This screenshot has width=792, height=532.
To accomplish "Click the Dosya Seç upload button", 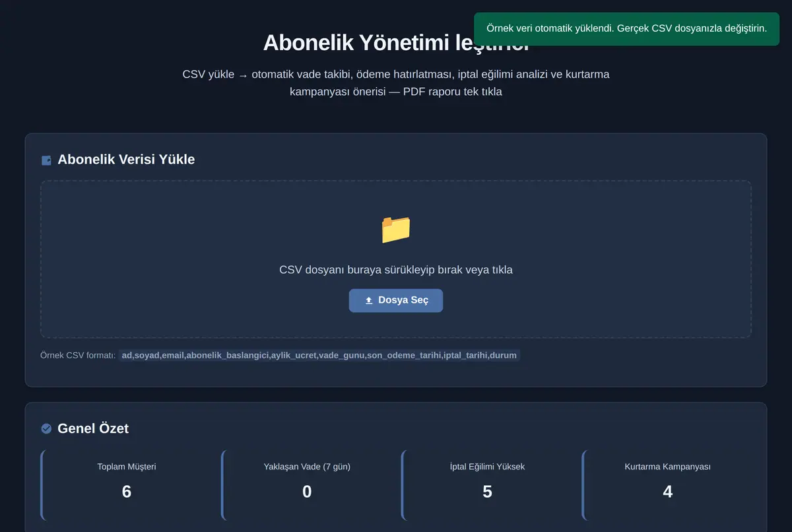I will point(396,300).
